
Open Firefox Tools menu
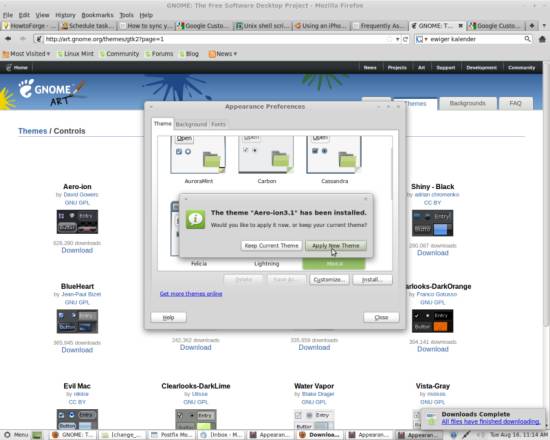coord(126,15)
